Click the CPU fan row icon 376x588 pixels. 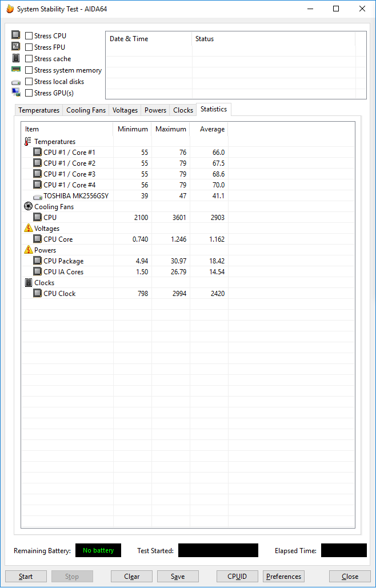click(38, 218)
